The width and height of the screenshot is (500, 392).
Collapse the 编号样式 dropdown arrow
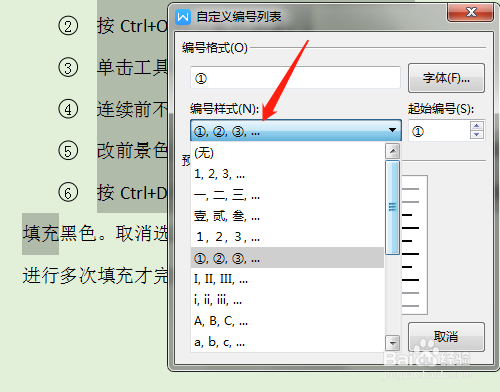pyautogui.click(x=392, y=130)
